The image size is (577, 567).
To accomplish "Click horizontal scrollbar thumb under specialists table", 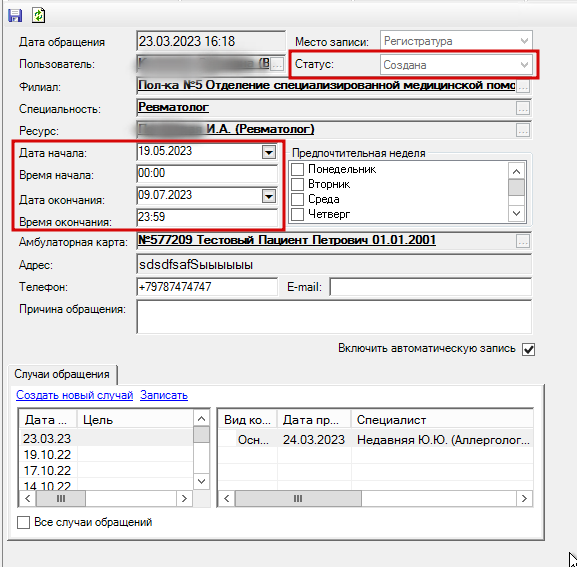I will (x=298, y=499).
